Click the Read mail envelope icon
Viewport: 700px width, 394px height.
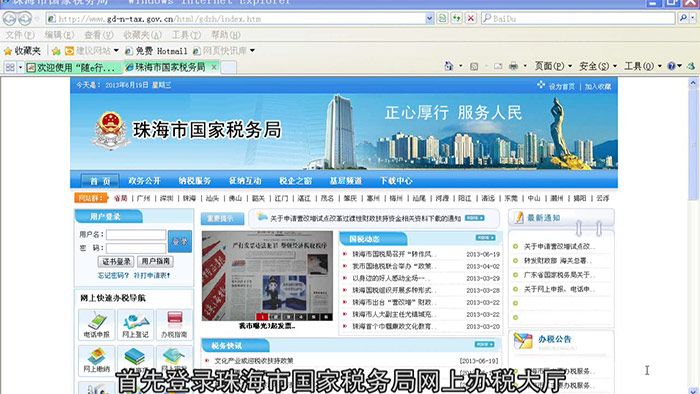coord(498,66)
